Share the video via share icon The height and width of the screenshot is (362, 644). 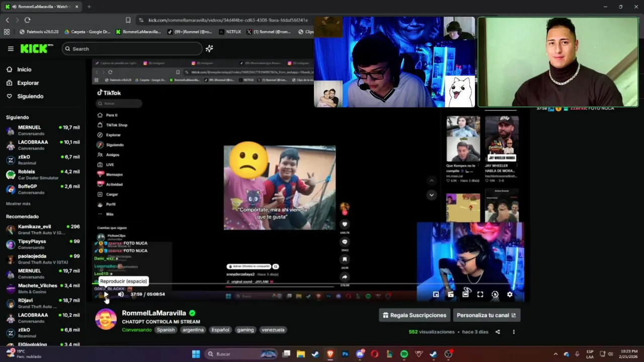tap(498, 332)
